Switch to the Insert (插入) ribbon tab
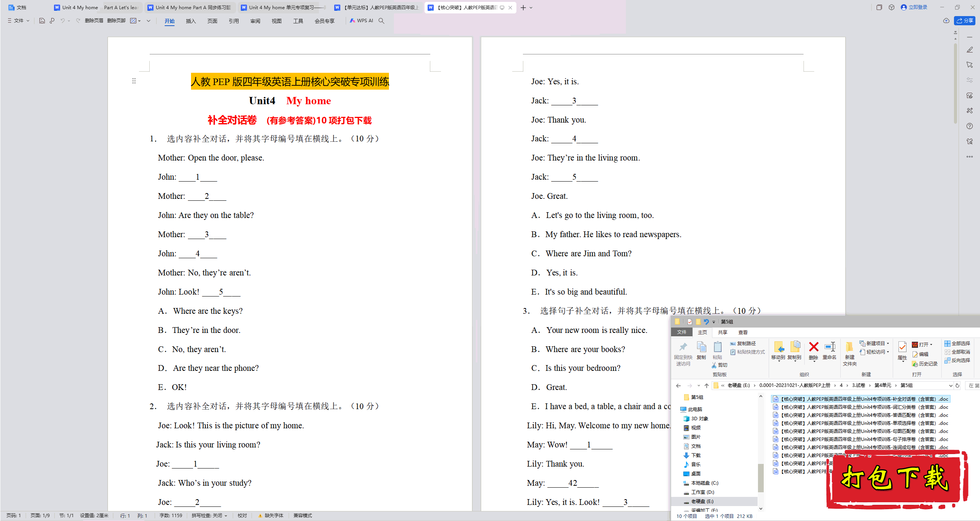Image resolution: width=980 pixels, height=521 pixels. [191, 21]
